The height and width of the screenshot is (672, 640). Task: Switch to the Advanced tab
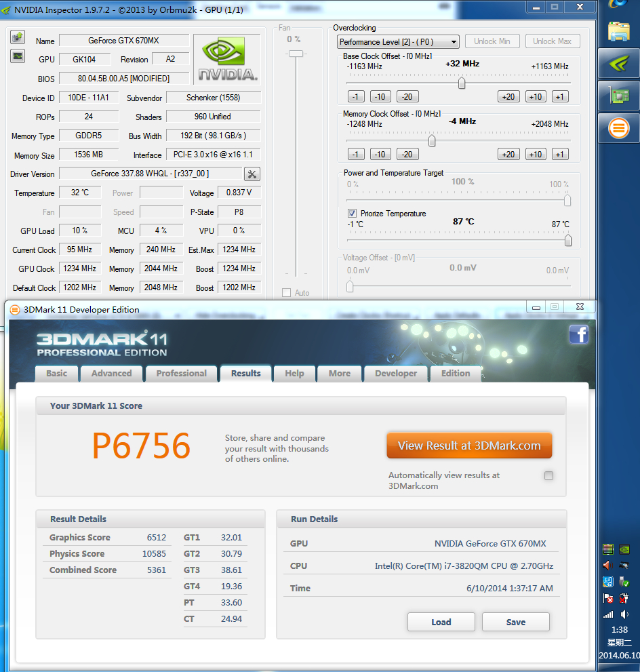click(111, 373)
